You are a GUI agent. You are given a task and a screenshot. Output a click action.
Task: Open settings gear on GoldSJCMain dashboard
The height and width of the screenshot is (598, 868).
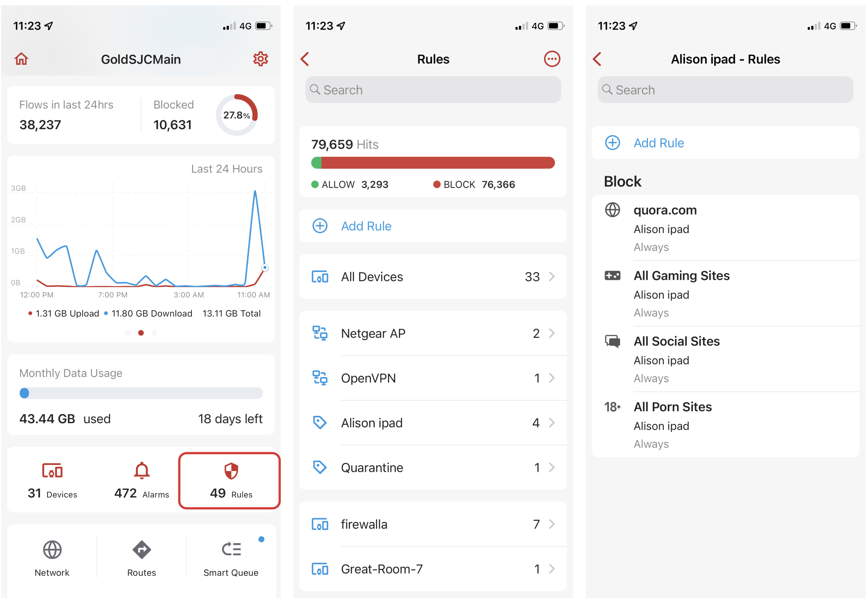pyautogui.click(x=260, y=59)
